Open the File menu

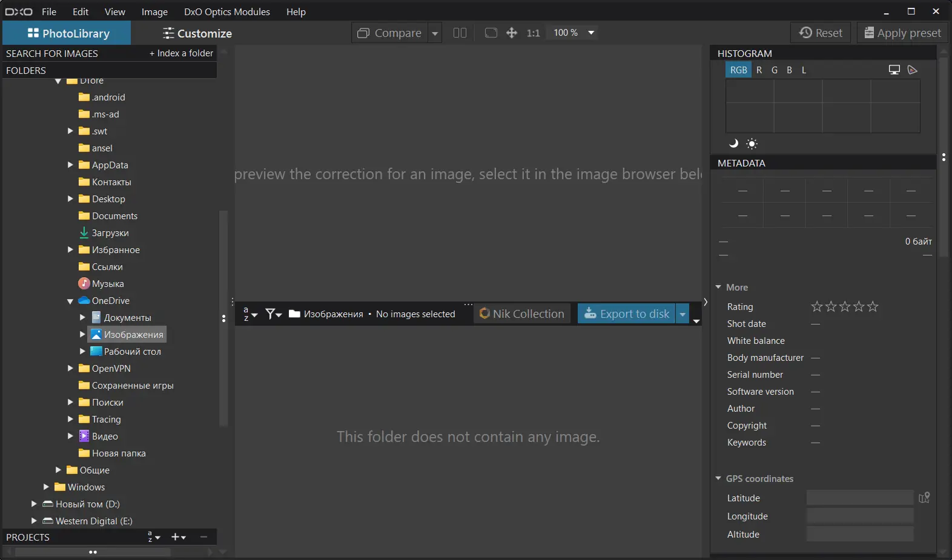49,12
